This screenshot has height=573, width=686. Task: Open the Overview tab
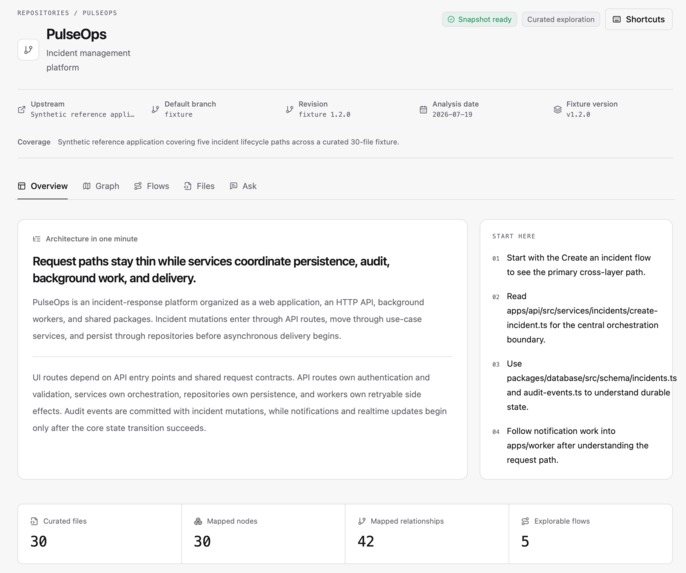click(x=42, y=186)
